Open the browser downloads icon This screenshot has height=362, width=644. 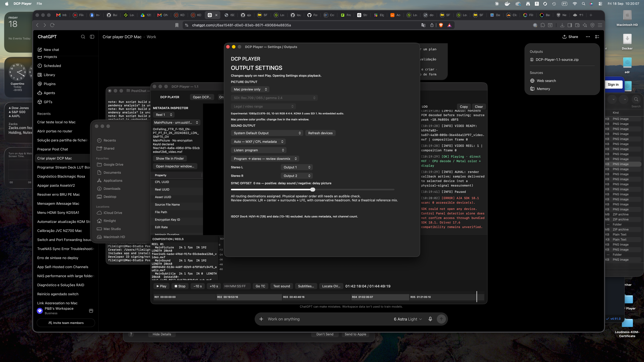pos(562,25)
